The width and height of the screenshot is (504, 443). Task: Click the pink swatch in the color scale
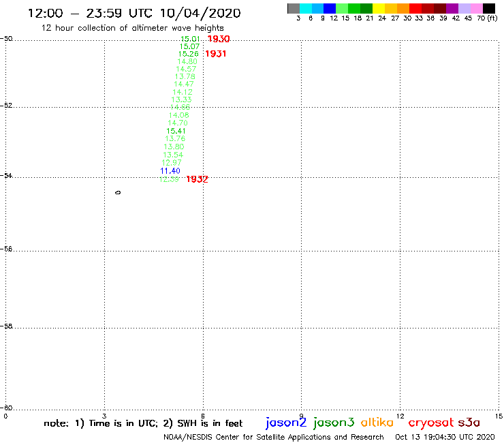(x=476, y=8)
